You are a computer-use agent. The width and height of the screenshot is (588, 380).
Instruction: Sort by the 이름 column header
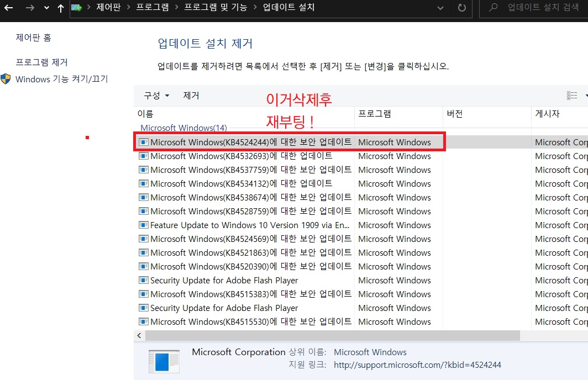(244, 114)
